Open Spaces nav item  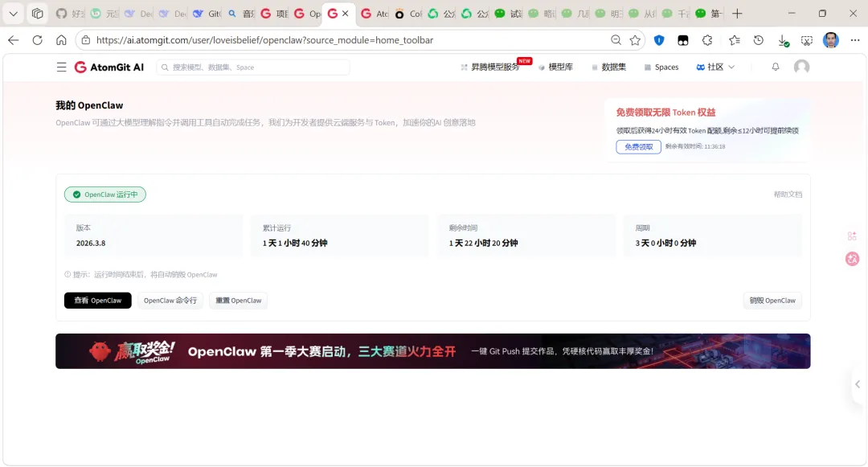(x=661, y=67)
